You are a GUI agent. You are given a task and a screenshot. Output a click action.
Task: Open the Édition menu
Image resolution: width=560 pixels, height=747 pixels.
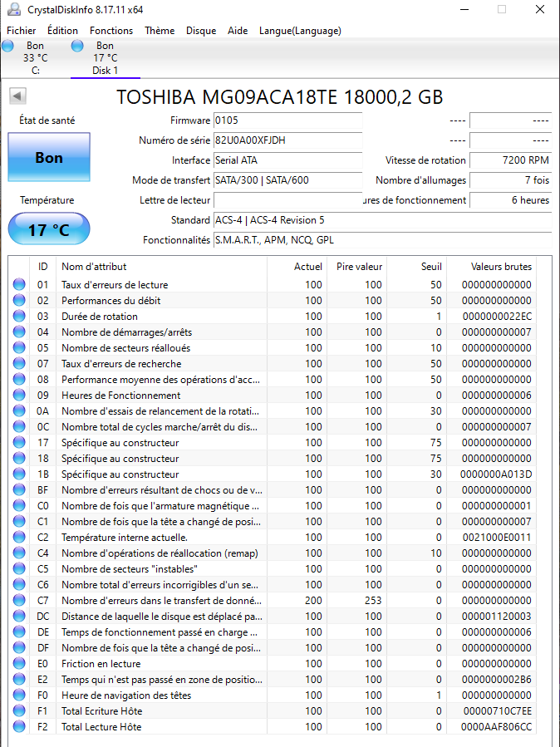(x=63, y=31)
